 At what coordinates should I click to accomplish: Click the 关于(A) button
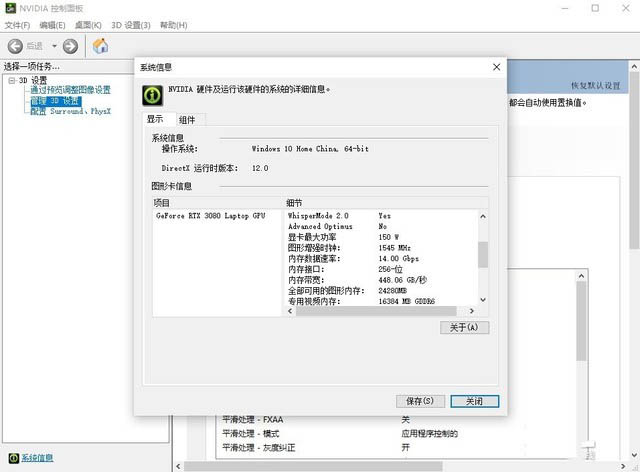click(464, 327)
